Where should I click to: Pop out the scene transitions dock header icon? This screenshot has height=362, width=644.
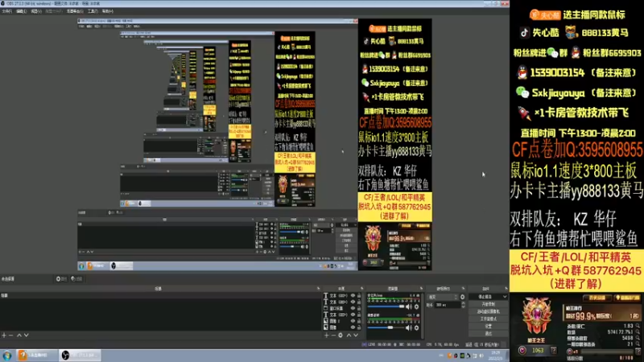[x=464, y=289]
